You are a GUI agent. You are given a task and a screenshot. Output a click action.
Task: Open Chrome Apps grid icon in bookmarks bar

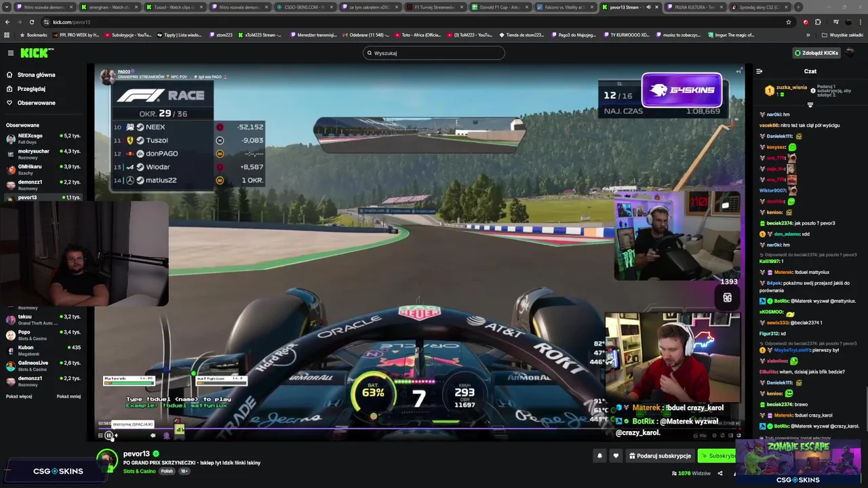tap(7, 35)
